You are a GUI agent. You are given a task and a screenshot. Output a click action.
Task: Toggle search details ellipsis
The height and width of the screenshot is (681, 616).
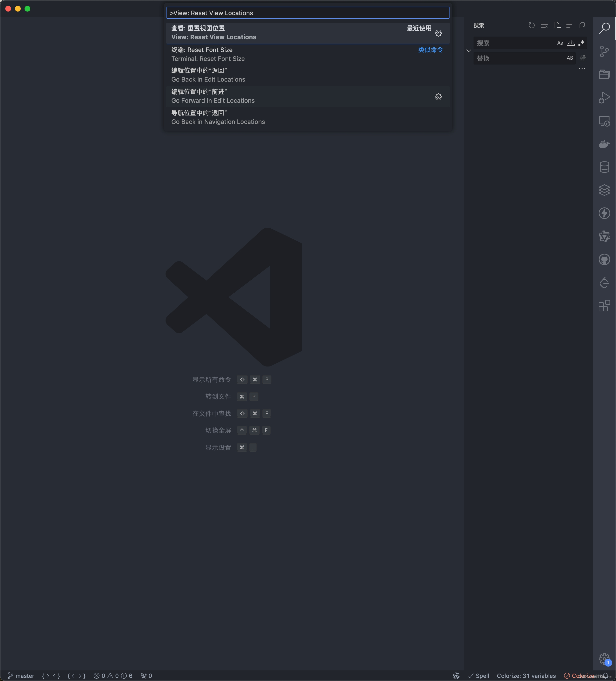pos(582,69)
